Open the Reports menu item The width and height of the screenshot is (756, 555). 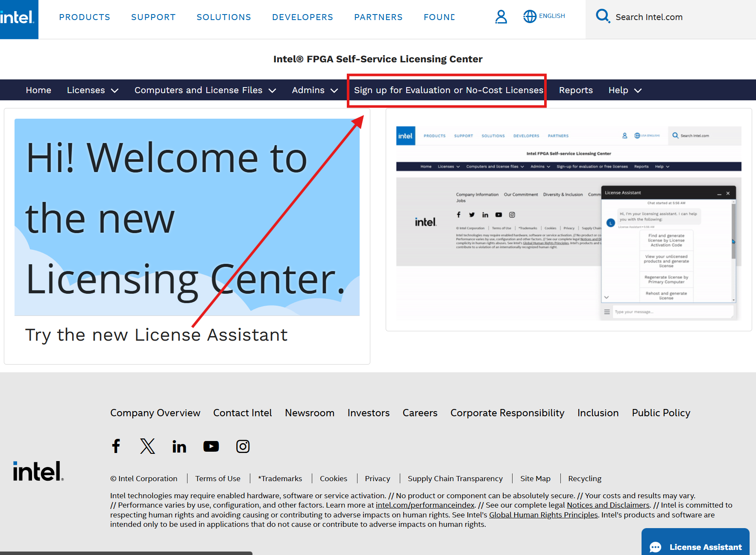575,90
